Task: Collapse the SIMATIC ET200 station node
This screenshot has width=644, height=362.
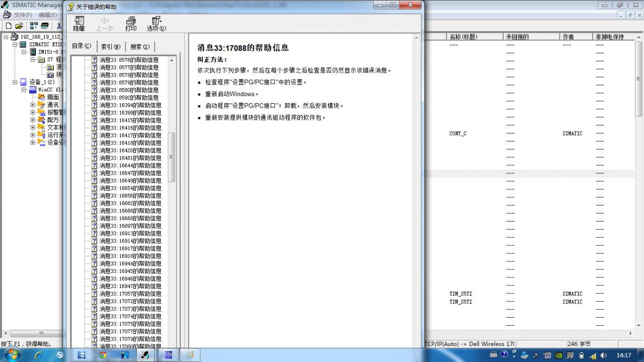Action: tap(15, 44)
